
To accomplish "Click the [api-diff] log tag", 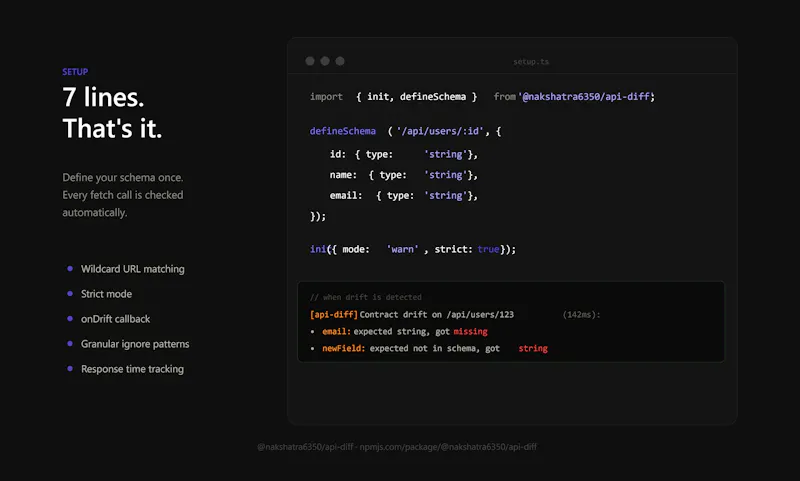I will [x=334, y=315].
